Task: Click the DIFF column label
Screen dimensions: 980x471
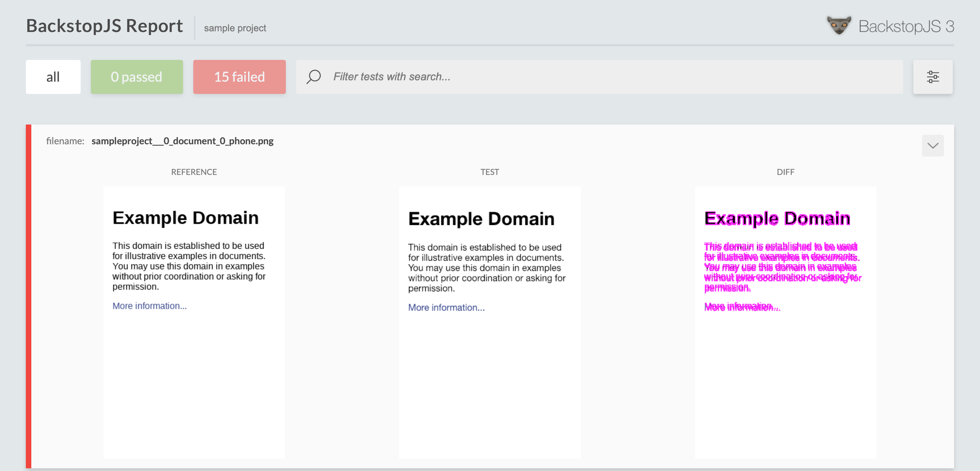Action: 785,172
